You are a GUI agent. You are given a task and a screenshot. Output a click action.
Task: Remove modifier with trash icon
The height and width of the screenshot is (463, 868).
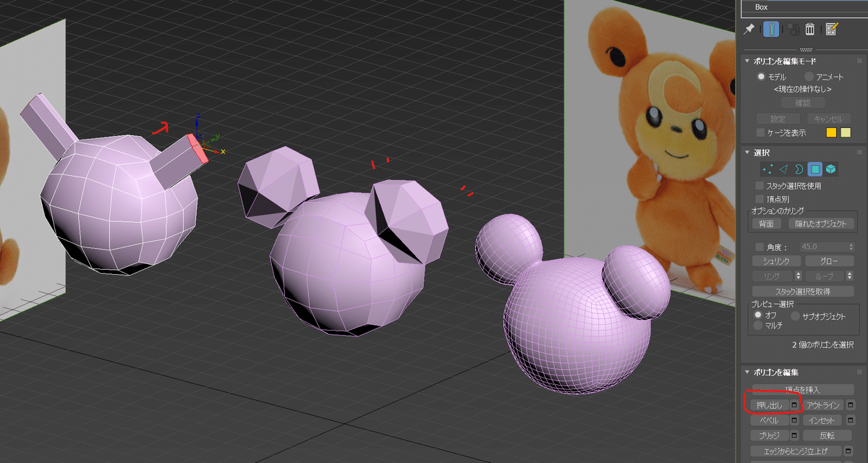pos(811,29)
